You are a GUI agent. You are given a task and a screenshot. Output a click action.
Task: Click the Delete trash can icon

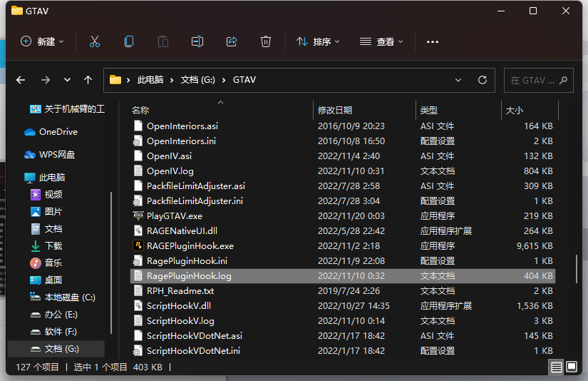(x=266, y=41)
